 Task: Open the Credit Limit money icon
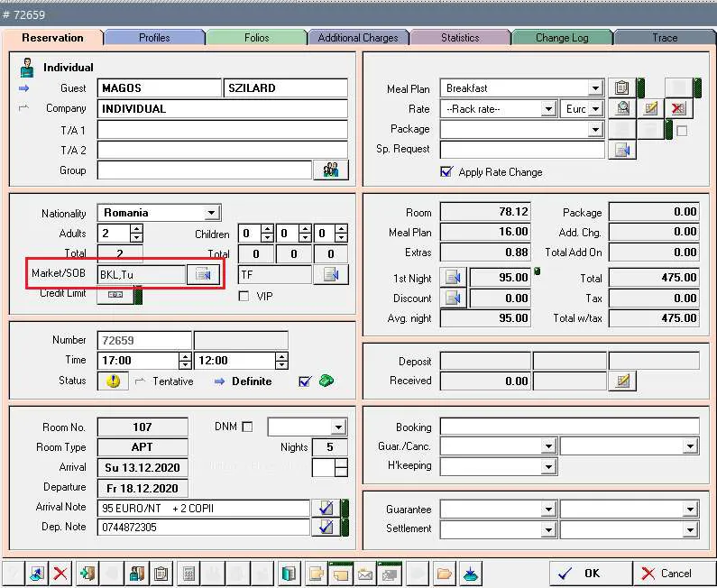click(x=115, y=295)
